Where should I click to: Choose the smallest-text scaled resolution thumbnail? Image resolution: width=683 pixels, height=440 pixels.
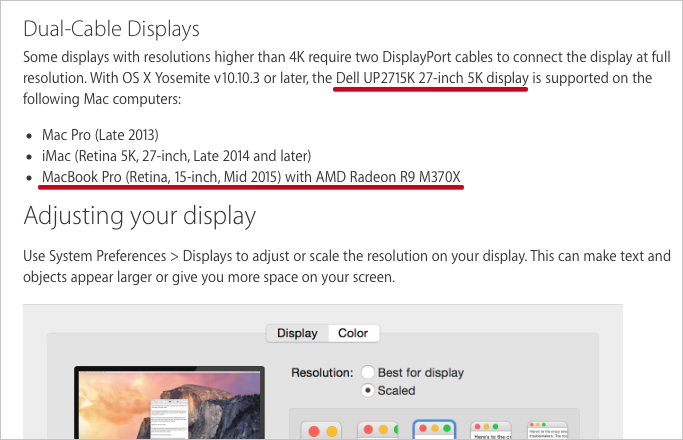point(547,430)
